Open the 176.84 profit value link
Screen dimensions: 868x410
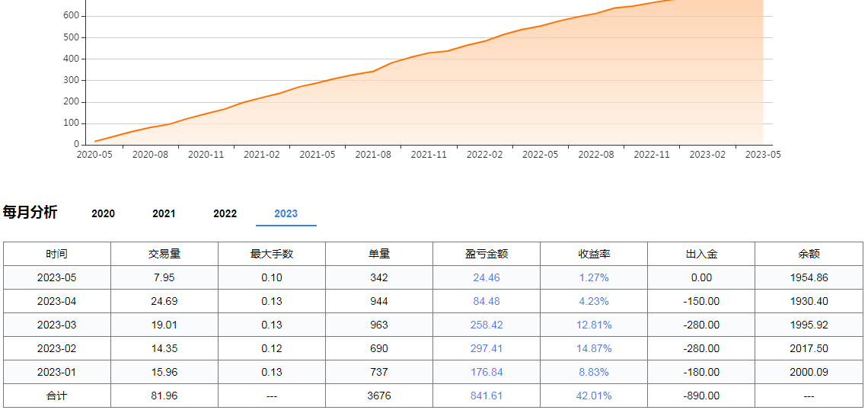pyautogui.click(x=487, y=373)
